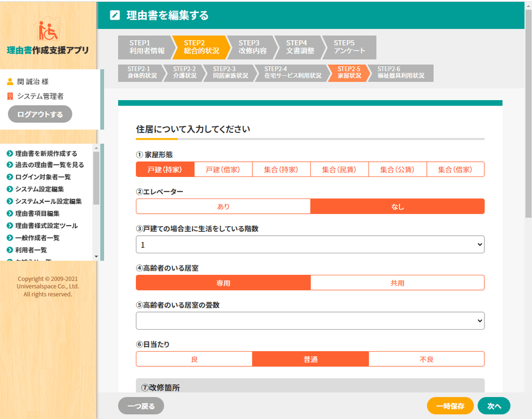This screenshot has width=532, height=419.
Task: Switch to STEP2-6 福祉器具利用状況 sub-step
Action: point(400,72)
